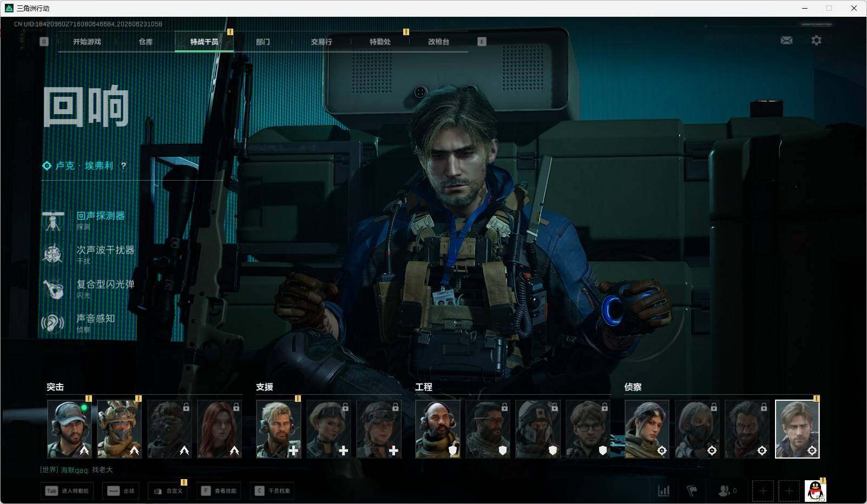Click the 回声探测器 skill name

tap(101, 216)
